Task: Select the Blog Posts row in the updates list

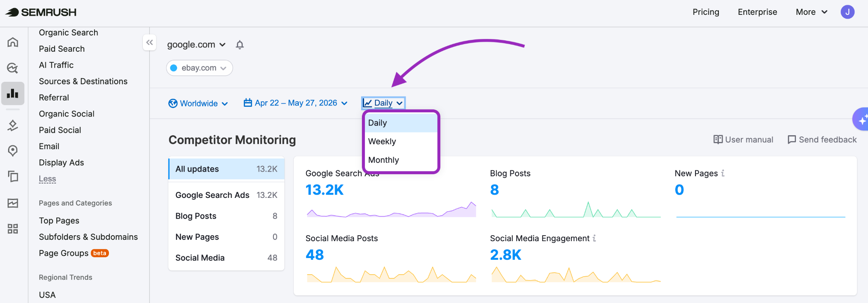Action: click(x=226, y=216)
